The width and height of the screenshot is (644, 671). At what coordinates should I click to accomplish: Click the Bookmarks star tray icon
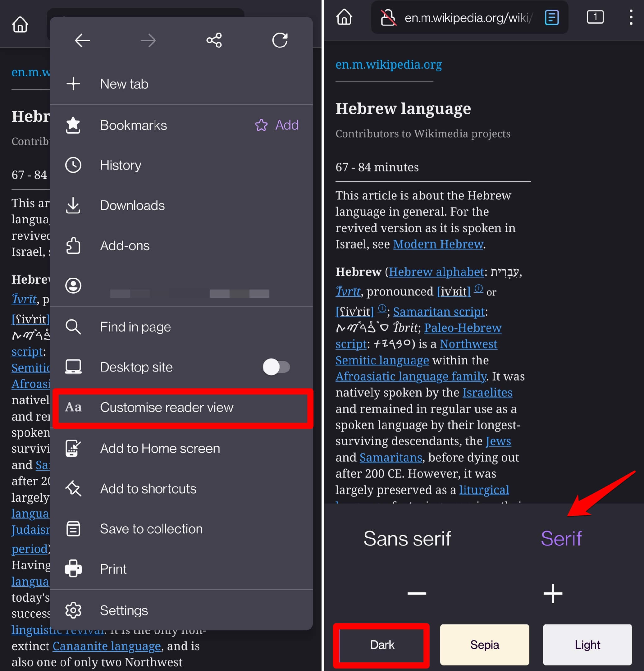(x=73, y=125)
